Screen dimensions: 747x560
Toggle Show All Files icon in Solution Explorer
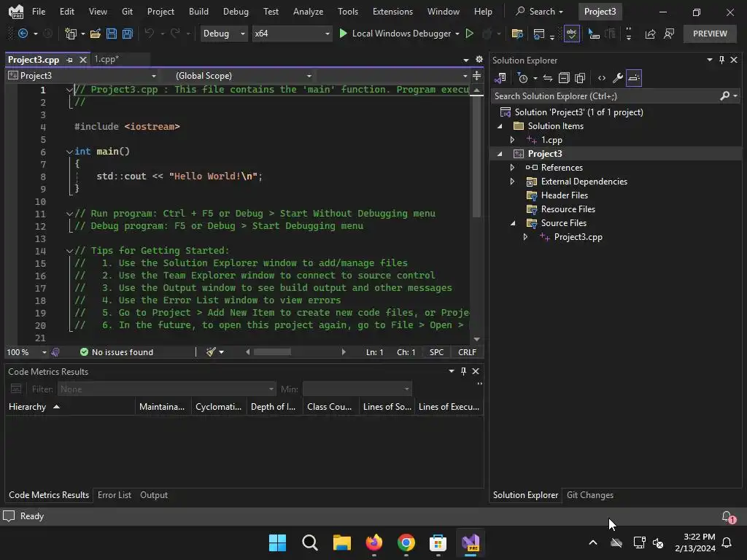click(x=580, y=78)
